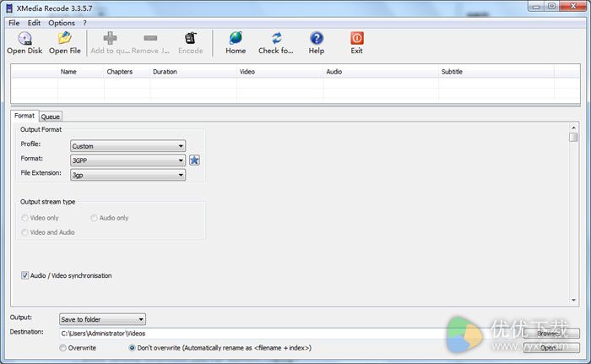Select the Video only radio button
The width and height of the screenshot is (591, 364).
coord(24,218)
